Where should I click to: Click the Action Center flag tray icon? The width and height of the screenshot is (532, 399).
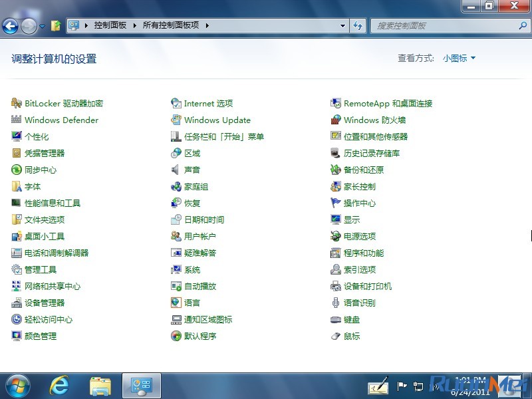(402, 386)
